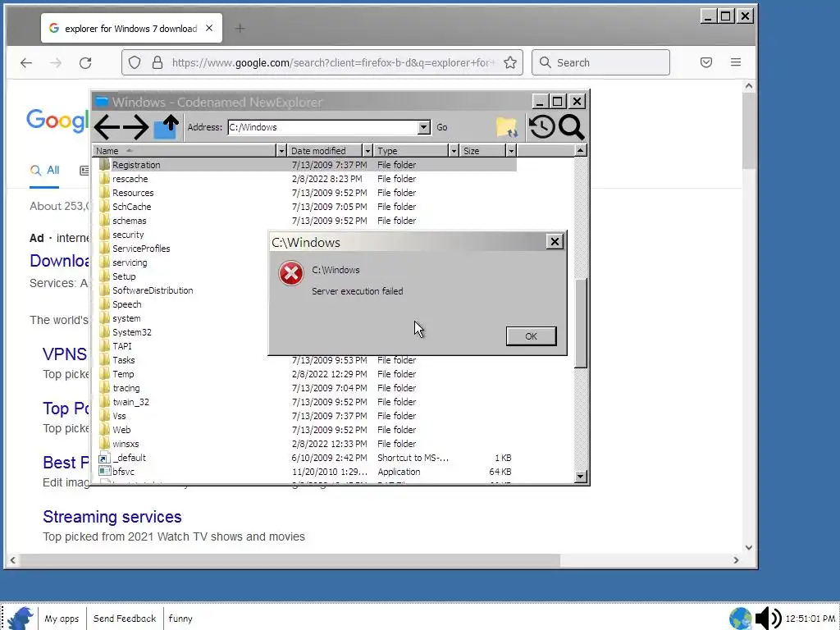Viewport: 840px width, 630px height.
Task: Select the schemas folder
Action: [129, 221]
